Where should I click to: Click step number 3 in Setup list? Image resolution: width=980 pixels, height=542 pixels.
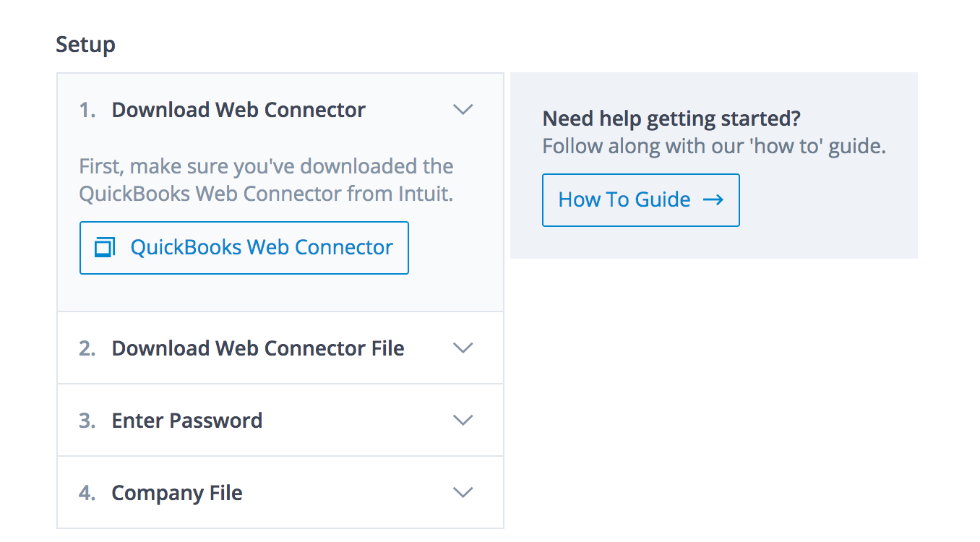87,421
